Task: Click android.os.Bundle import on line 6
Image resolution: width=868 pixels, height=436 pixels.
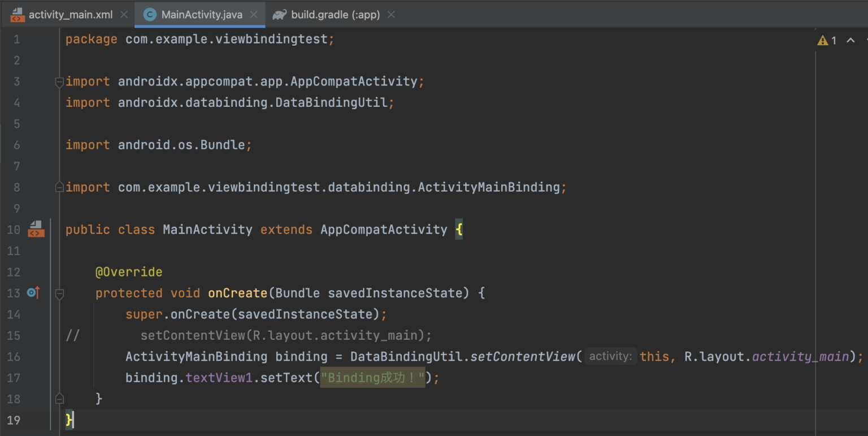Action: [x=181, y=145]
